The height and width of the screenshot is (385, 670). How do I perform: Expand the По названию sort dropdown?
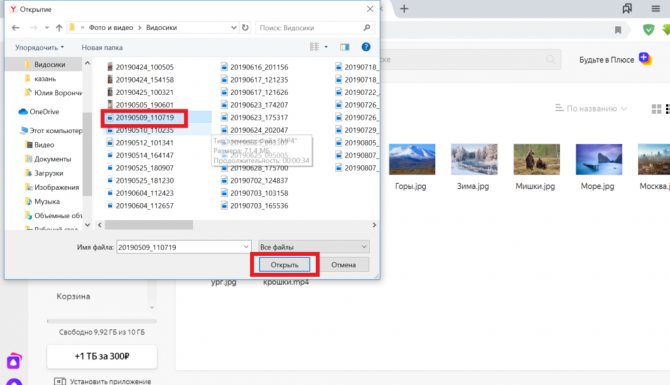(591, 109)
